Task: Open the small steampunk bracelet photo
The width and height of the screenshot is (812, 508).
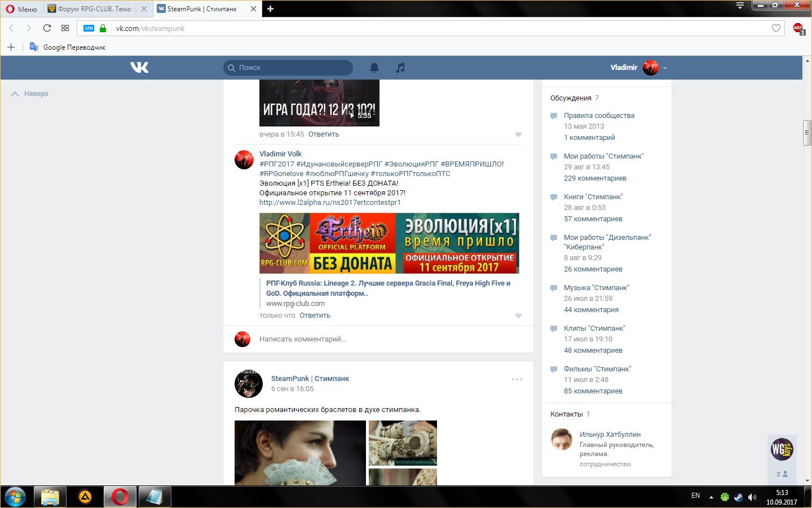Action: [403, 443]
